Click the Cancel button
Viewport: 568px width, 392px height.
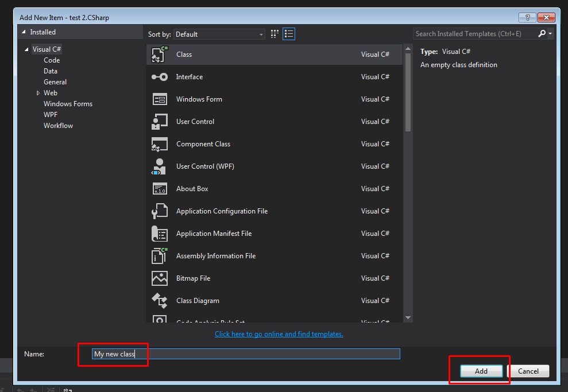click(x=528, y=371)
